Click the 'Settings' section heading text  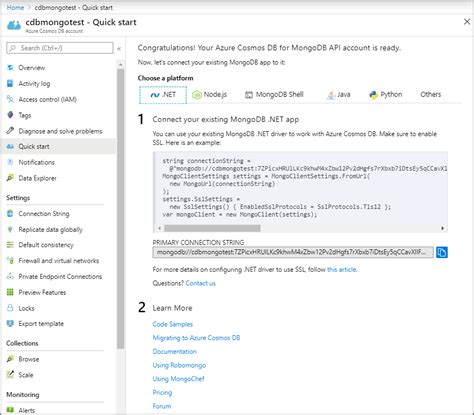(x=18, y=198)
